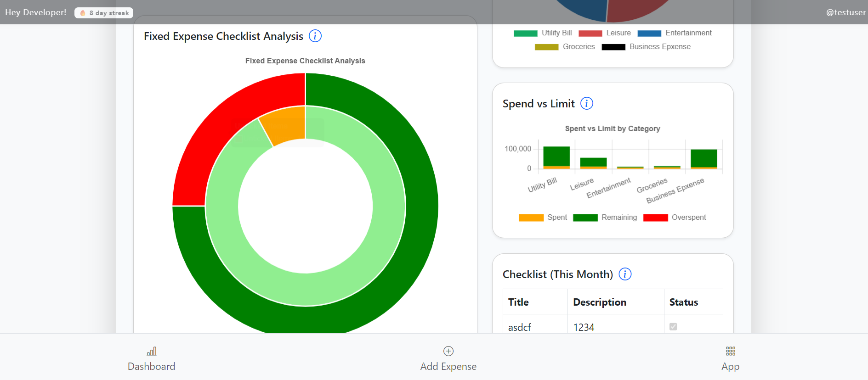Viewport: 868px width, 380px height.
Task: Hide Groceries in pie chart legend
Action: 565,47
